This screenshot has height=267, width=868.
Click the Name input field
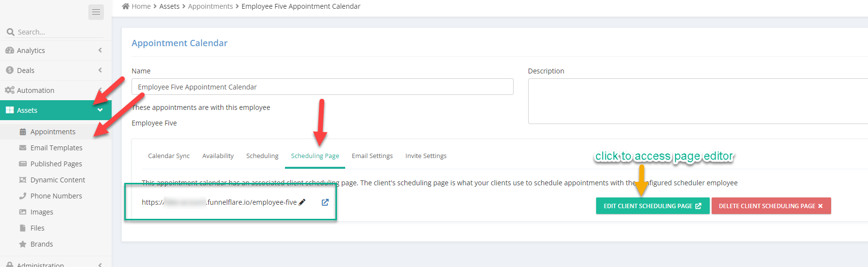click(x=322, y=87)
